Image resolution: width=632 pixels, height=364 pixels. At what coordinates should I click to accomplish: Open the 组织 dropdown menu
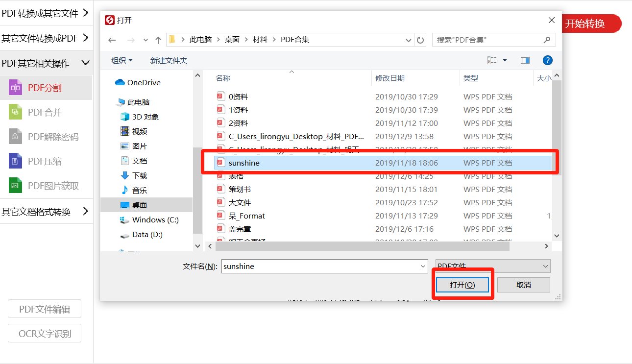coord(121,60)
